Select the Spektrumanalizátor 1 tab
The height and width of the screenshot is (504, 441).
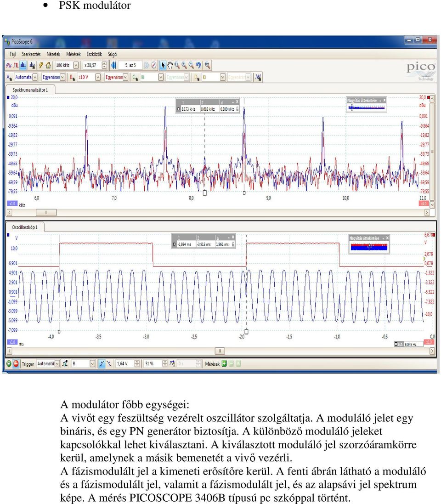(x=30, y=90)
